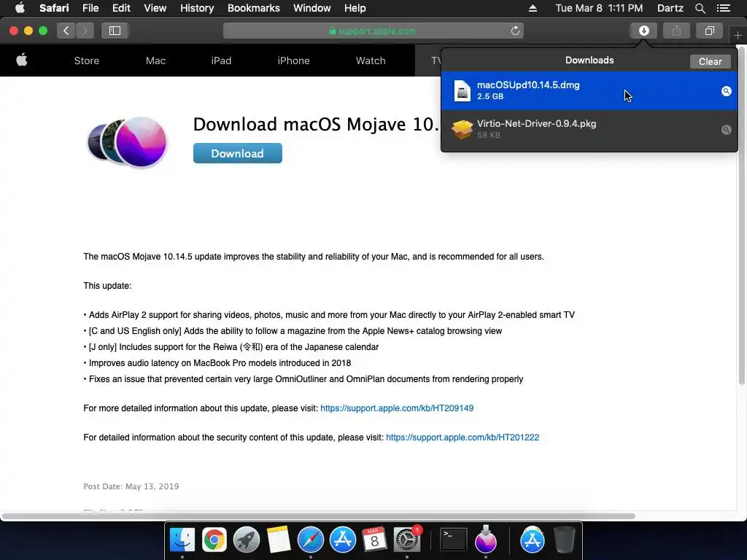Image resolution: width=747 pixels, height=560 pixels.
Task: Reveal macOSUpd10.14.5.dmg in Finder magnifier icon
Action: point(726,91)
